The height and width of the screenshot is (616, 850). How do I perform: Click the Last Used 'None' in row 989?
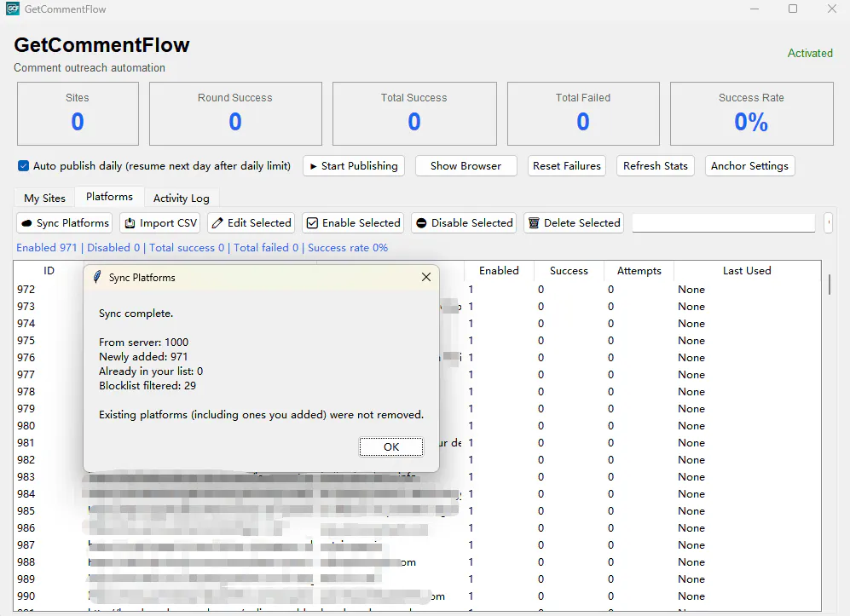691,579
